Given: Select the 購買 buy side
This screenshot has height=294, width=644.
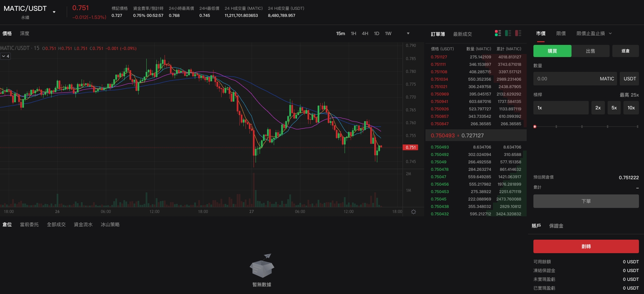Looking at the screenshot, I should point(552,51).
